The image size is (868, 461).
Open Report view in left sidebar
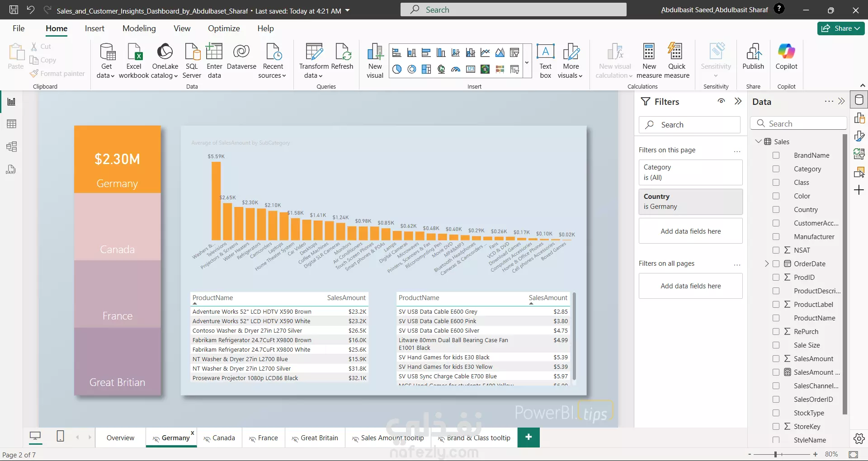(x=11, y=102)
